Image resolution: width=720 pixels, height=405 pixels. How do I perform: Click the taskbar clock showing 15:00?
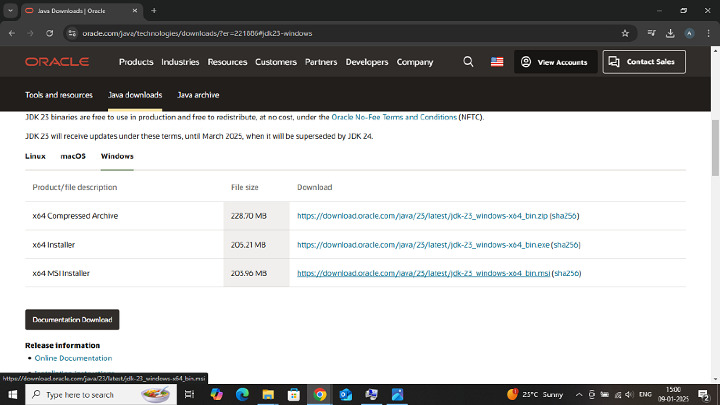pos(673,394)
